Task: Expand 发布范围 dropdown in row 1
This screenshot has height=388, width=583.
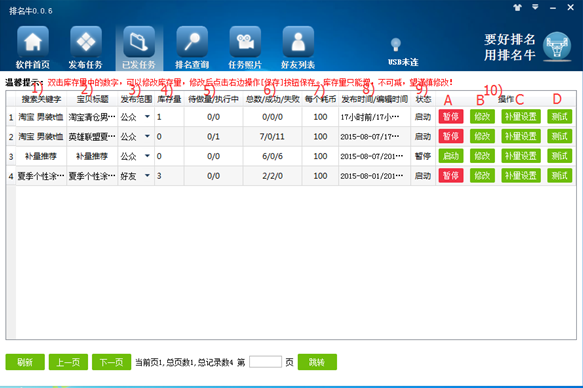Action: (x=147, y=117)
